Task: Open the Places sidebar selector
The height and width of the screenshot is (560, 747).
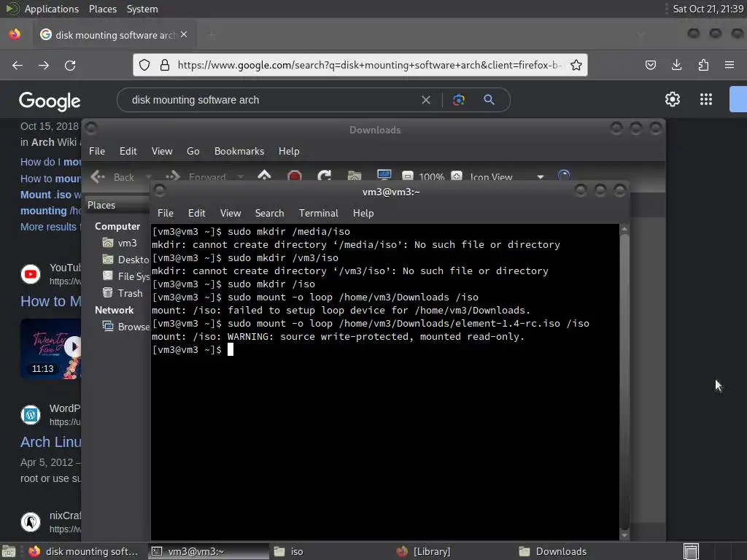Action: click(x=117, y=205)
